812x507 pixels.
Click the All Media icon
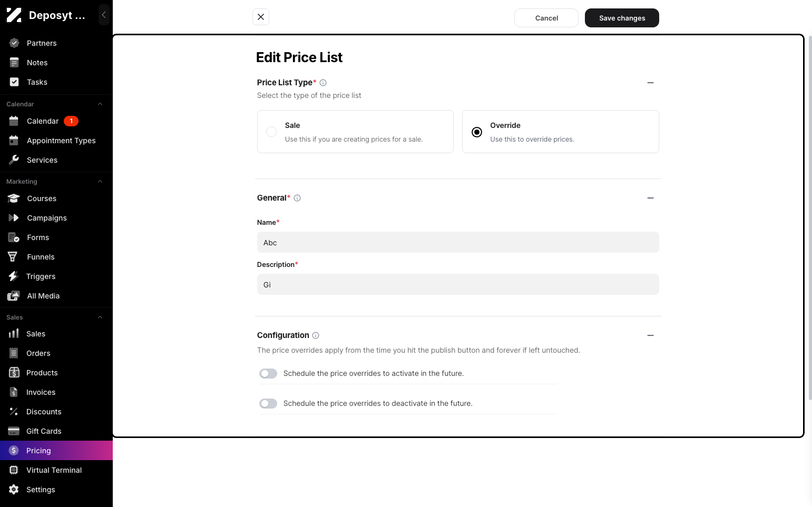tap(14, 296)
